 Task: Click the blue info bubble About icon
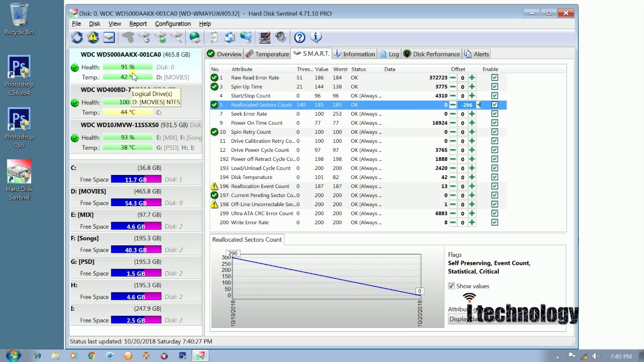[316, 37]
